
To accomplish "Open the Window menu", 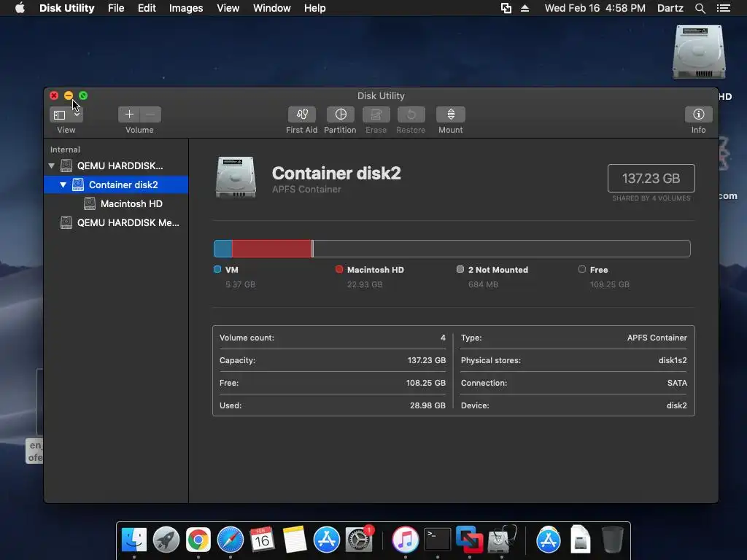I will pos(271,8).
